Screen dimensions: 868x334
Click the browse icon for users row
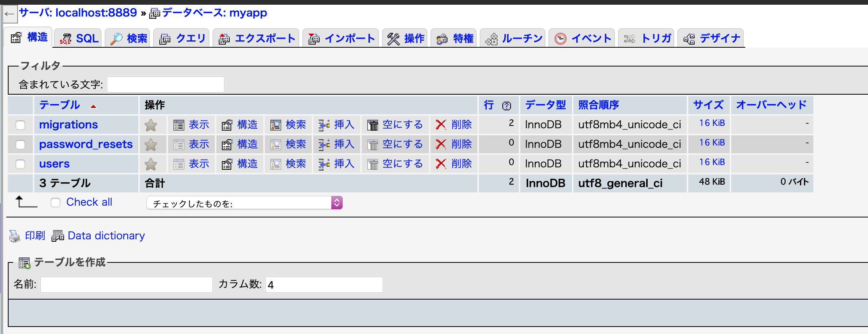pyautogui.click(x=179, y=164)
